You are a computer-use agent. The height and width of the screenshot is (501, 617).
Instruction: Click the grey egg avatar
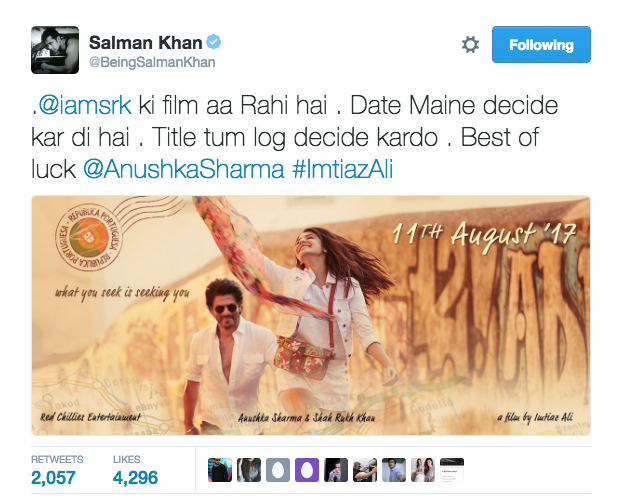278,470
